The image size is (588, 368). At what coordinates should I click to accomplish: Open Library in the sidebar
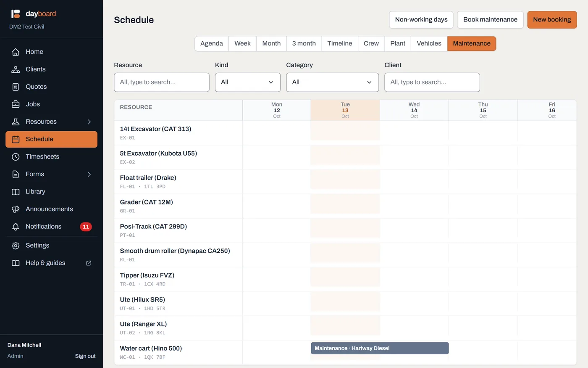click(x=51, y=192)
